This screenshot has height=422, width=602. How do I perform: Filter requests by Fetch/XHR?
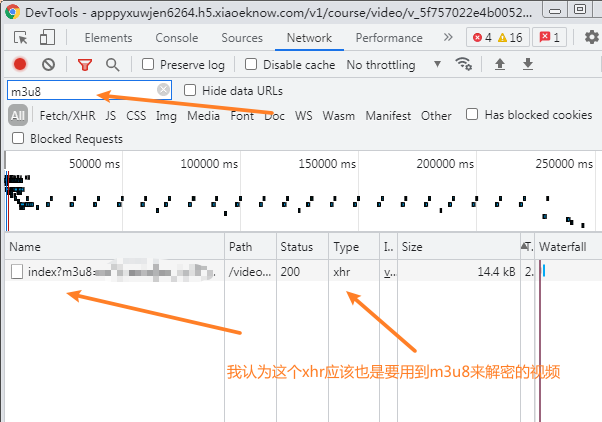point(68,116)
